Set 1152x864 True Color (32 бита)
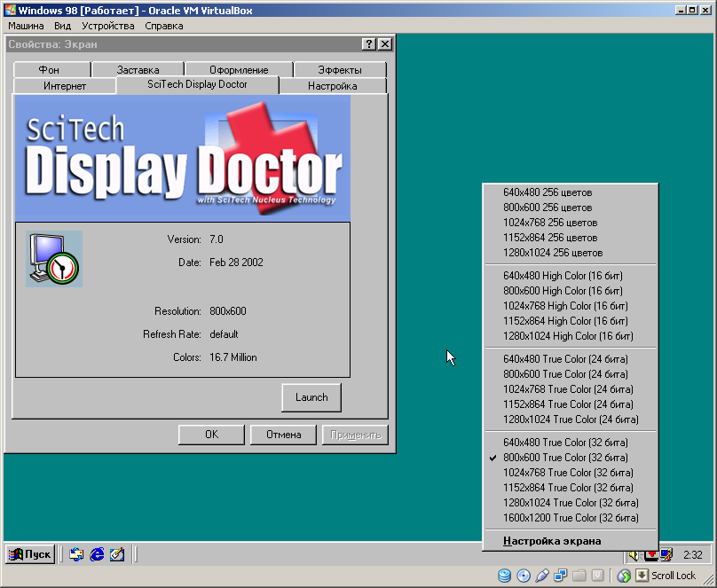717x588 pixels. (571, 488)
